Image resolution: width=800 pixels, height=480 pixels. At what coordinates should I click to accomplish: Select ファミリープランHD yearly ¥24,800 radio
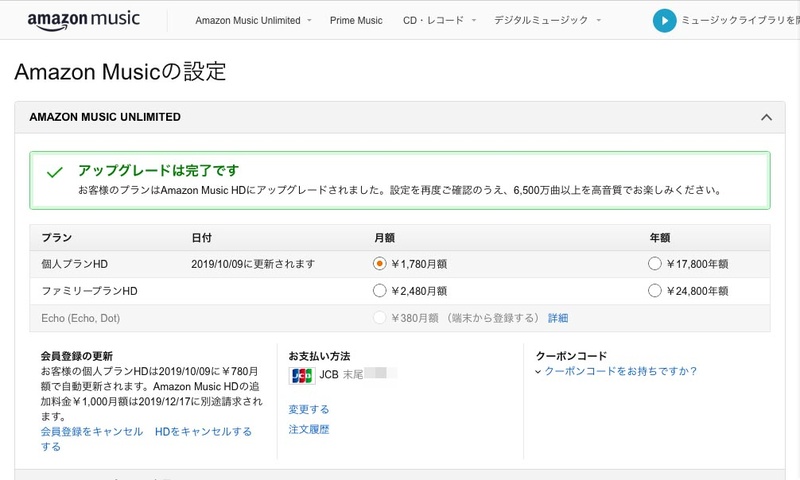[x=655, y=291]
